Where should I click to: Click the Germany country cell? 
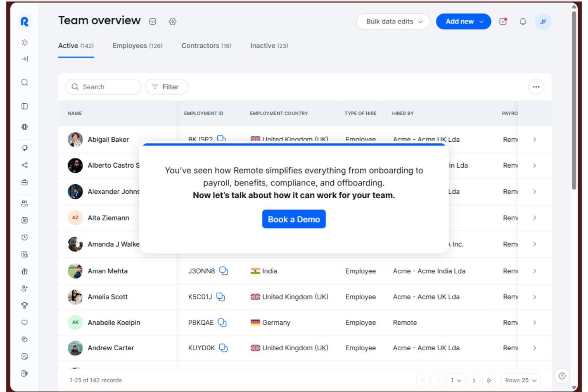[270, 322]
